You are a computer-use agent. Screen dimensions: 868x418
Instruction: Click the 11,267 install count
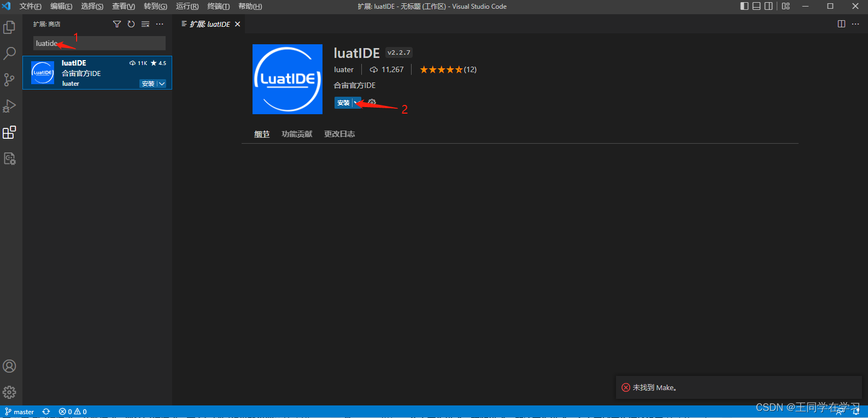coord(387,69)
